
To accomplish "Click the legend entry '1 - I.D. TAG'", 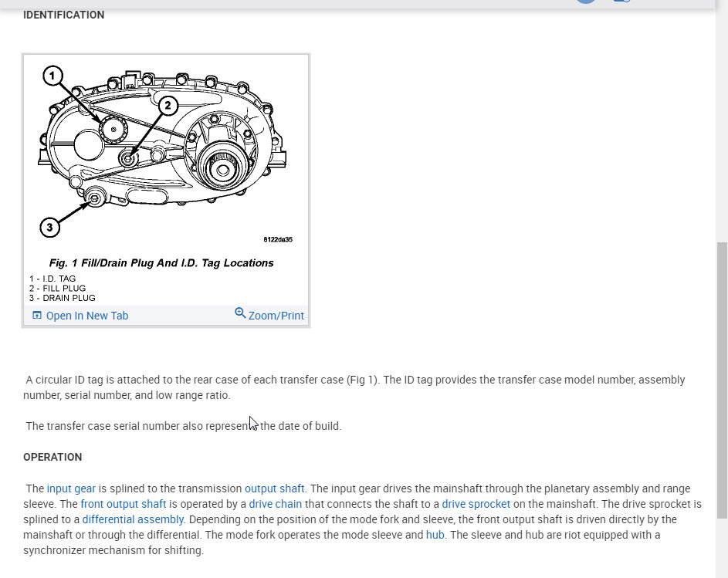I will click(x=52, y=279).
